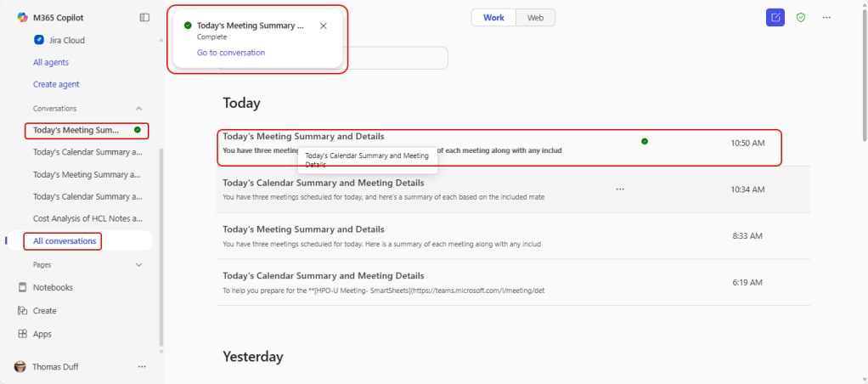
Task: Click the Go to conversation link
Action: pos(230,53)
